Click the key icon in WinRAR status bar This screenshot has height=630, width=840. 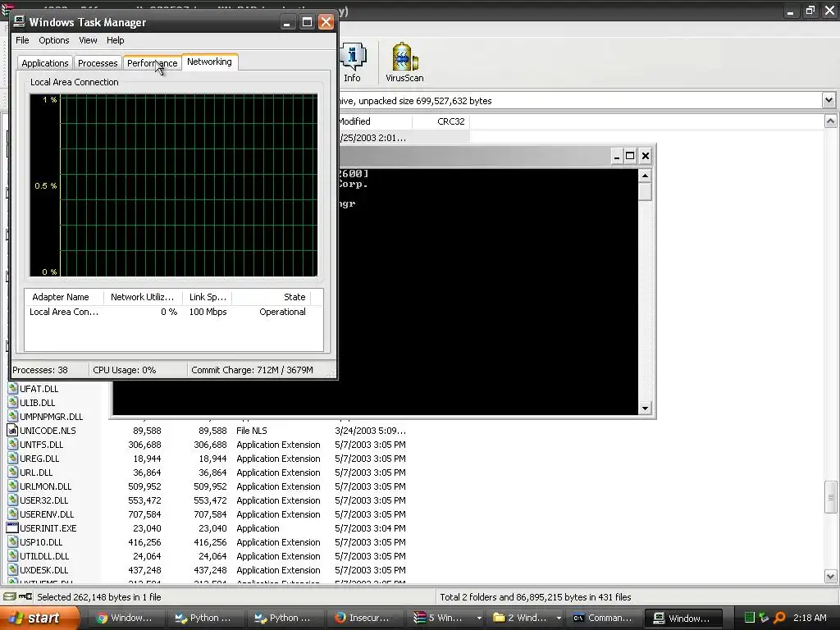pos(25,596)
